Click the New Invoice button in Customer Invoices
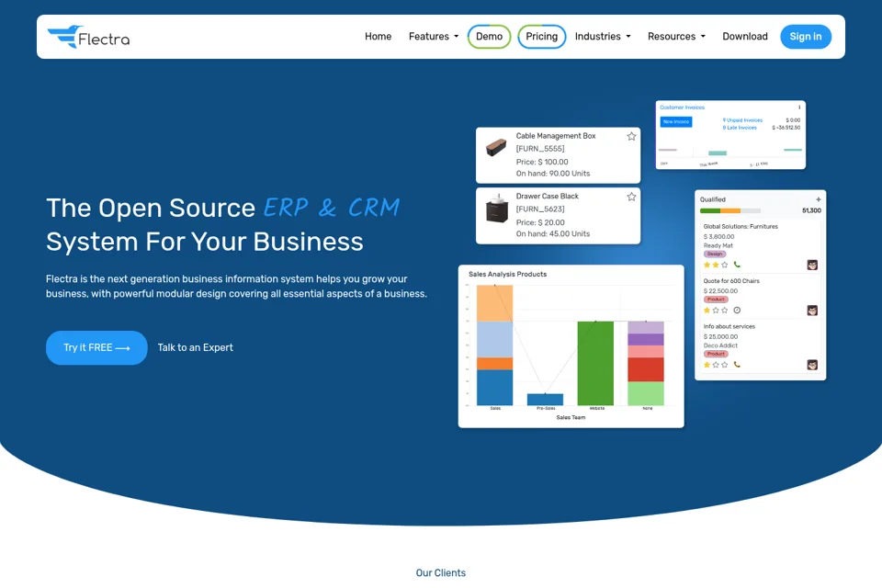The height and width of the screenshot is (588, 882). pyautogui.click(x=675, y=121)
